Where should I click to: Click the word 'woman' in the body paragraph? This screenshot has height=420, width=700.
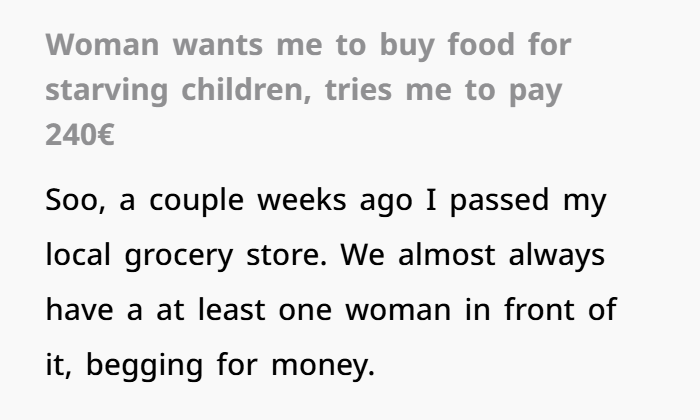[x=398, y=311]
